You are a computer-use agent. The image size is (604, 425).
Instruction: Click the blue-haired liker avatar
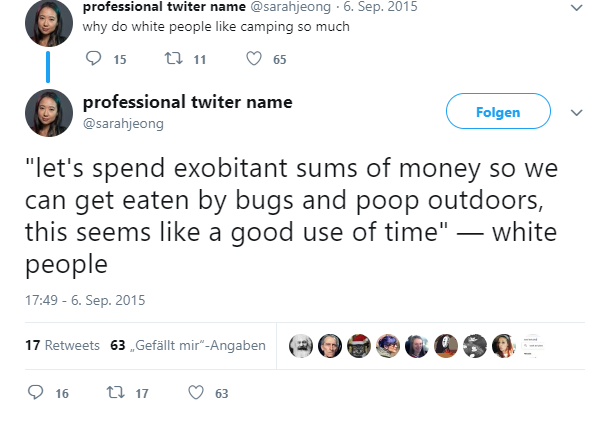(x=388, y=346)
